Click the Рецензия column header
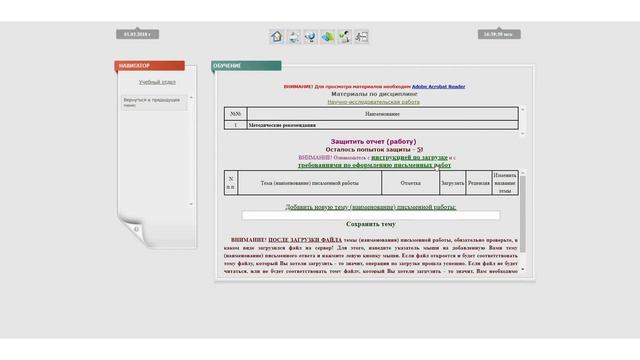Image resolution: width=640 pixels, height=360 pixels. tap(479, 183)
